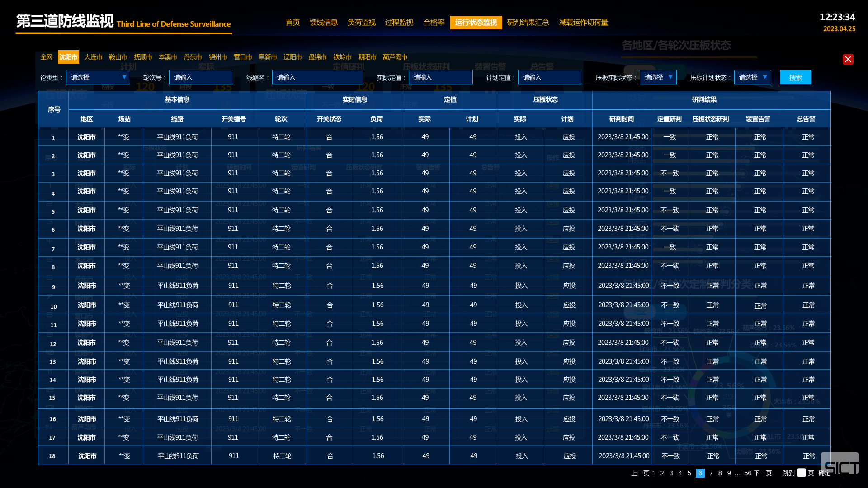Switch to the 首页 menu

[x=292, y=23]
